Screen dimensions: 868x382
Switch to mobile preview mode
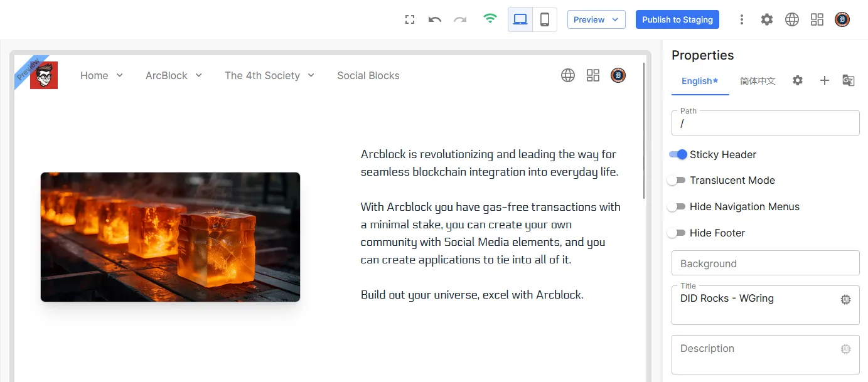click(x=545, y=19)
